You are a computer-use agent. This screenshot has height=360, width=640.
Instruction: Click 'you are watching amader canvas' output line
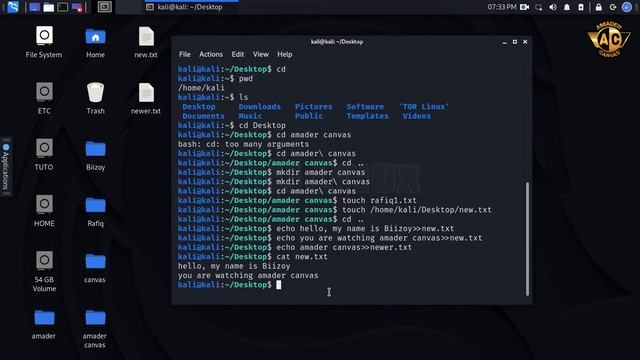[x=248, y=276]
